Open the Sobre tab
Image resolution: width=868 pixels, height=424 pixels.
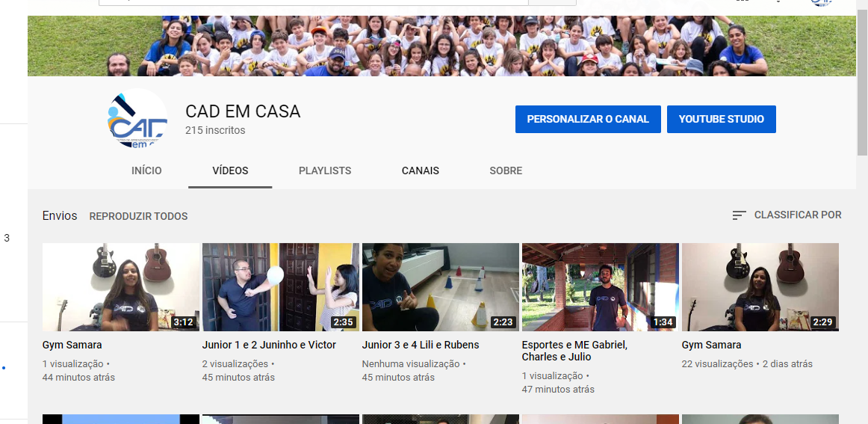coord(506,170)
